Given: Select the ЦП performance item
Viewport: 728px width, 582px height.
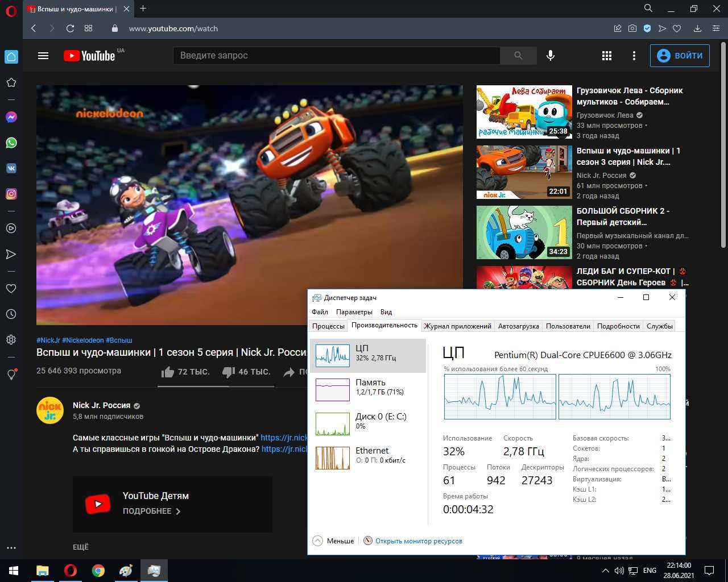Looking at the screenshot, I should pyautogui.click(x=368, y=356).
